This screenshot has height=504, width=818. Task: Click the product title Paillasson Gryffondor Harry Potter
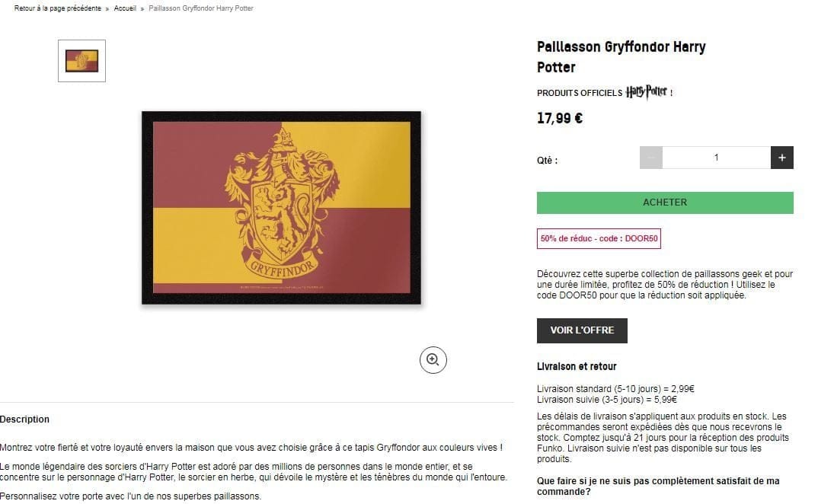pos(621,57)
